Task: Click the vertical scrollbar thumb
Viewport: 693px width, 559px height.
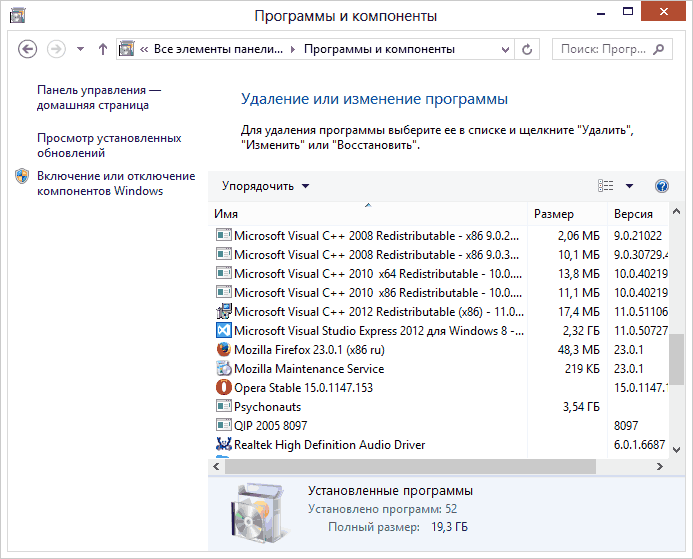Action: (676, 359)
